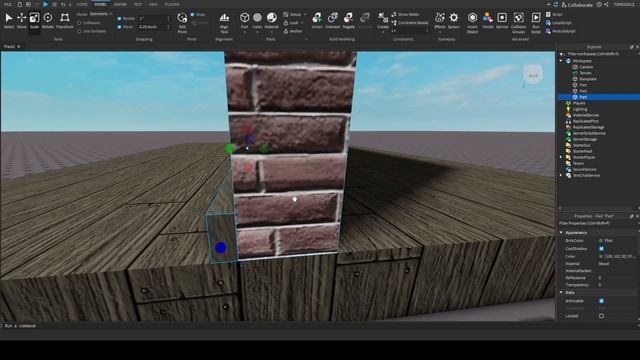Select the Select tool

tap(9, 20)
